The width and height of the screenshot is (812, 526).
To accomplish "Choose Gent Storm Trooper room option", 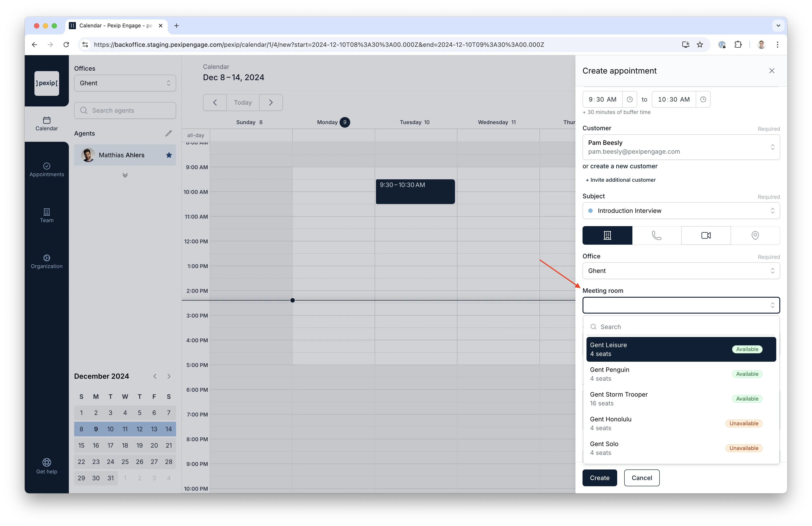I will (x=681, y=399).
